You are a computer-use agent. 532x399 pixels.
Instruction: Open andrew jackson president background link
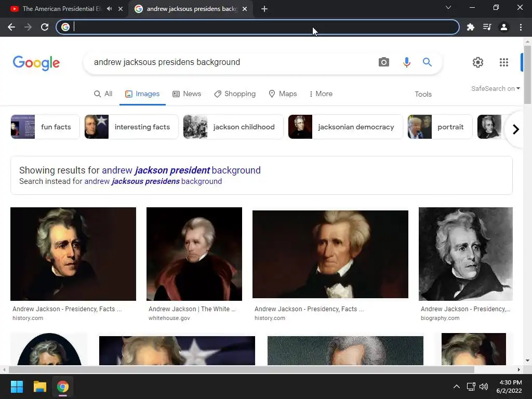181,170
